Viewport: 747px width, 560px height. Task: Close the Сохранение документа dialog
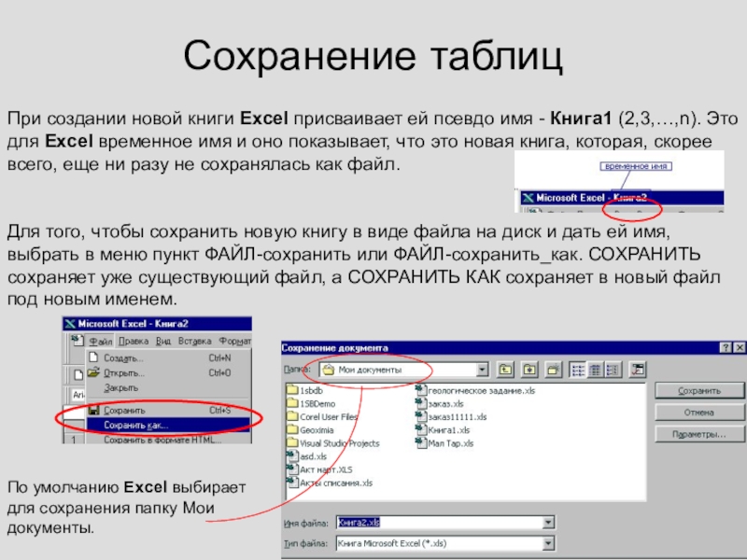tap(739, 347)
